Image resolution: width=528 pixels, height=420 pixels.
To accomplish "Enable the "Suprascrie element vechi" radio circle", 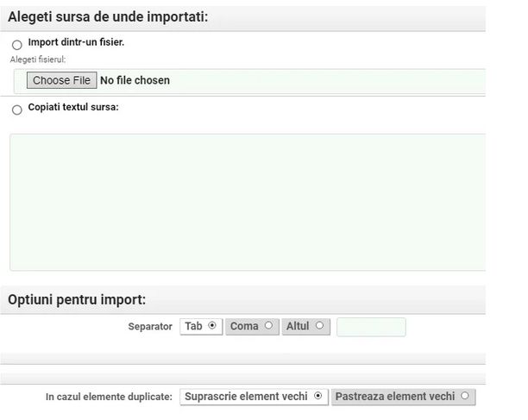I will [x=318, y=396].
